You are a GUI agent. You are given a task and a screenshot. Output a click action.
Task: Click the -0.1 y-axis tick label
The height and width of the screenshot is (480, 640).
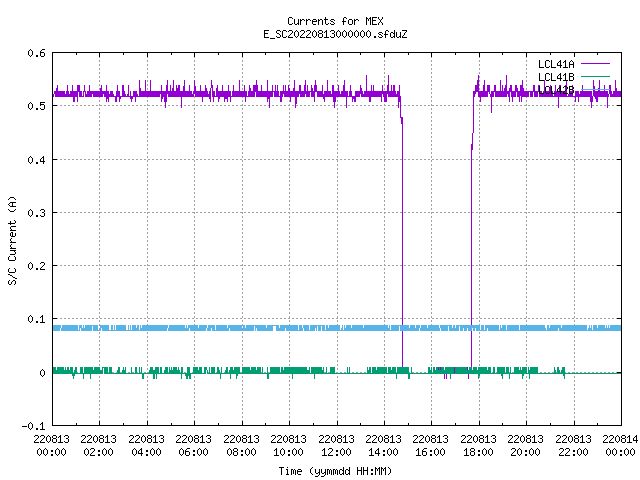[33, 426]
